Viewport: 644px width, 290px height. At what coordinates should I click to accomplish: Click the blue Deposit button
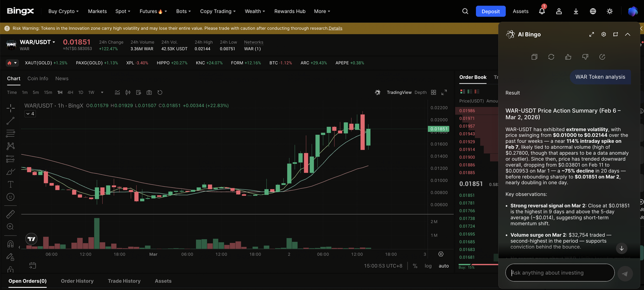click(x=491, y=11)
